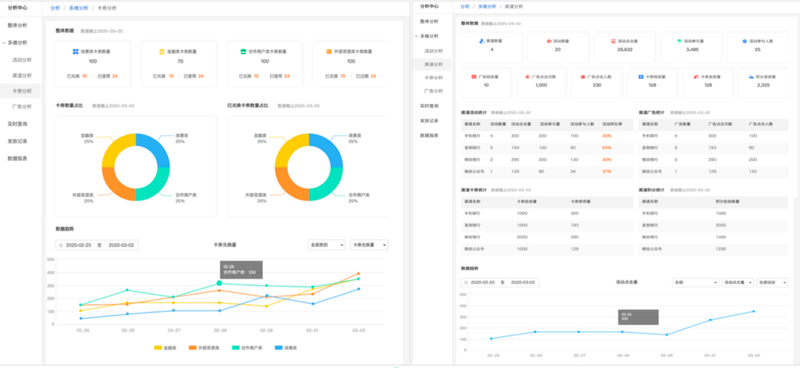Click the yellow 金融类卡券数量 card icon
Screen dimensions: 800x368
[162, 52]
